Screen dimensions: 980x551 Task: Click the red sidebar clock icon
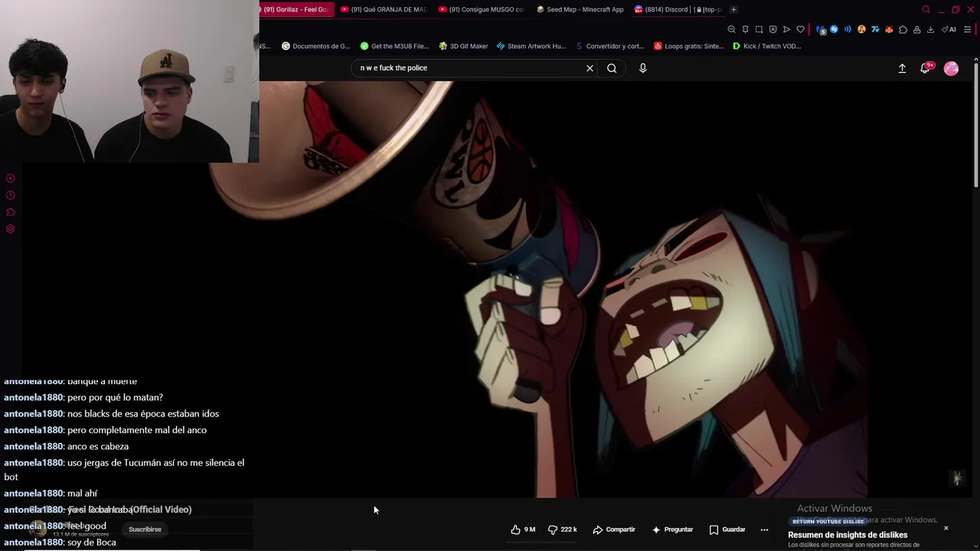(10, 195)
